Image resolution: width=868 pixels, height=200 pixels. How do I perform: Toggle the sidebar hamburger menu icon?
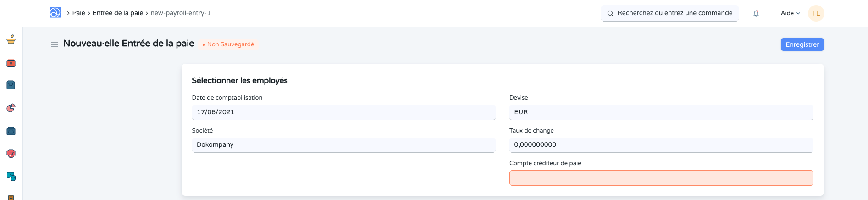tap(54, 44)
